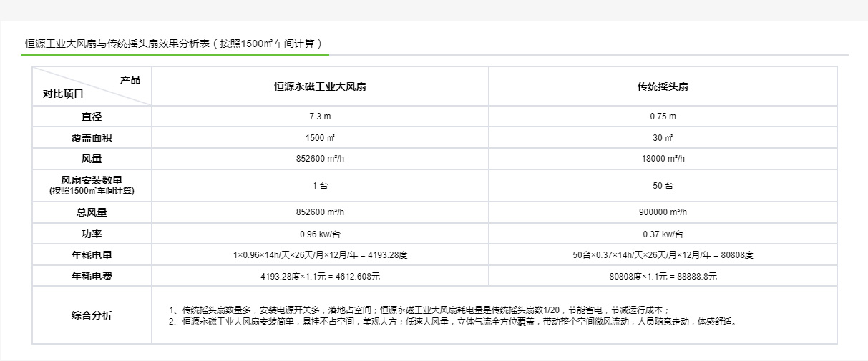Click the 900000 m³/h total airflow value
The image size is (868, 361).
(663, 212)
